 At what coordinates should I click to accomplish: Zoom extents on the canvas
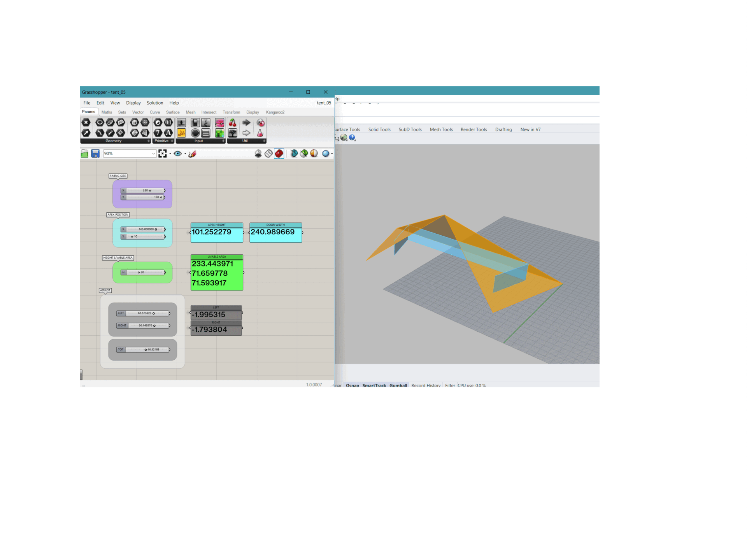point(163,154)
